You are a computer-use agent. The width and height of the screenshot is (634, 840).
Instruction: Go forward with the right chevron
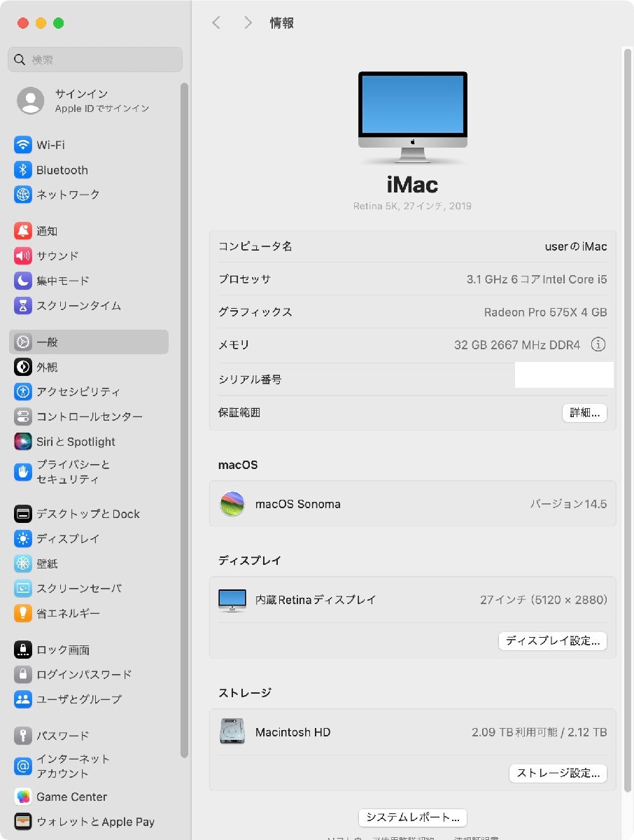248,23
